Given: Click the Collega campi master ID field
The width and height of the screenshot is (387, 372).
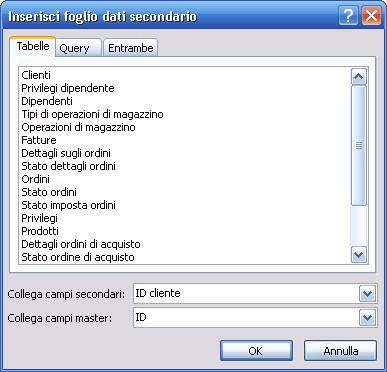Looking at the screenshot, I should click(247, 317).
